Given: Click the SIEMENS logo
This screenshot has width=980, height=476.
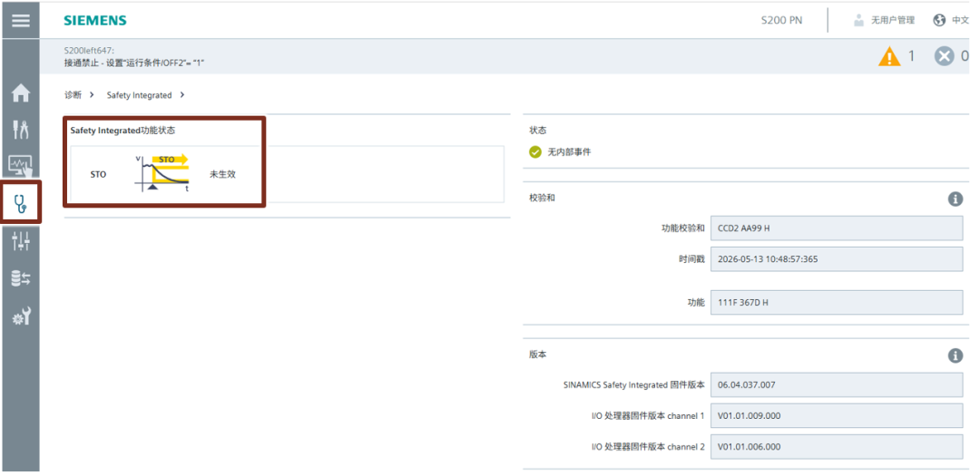Looking at the screenshot, I should [x=95, y=20].
